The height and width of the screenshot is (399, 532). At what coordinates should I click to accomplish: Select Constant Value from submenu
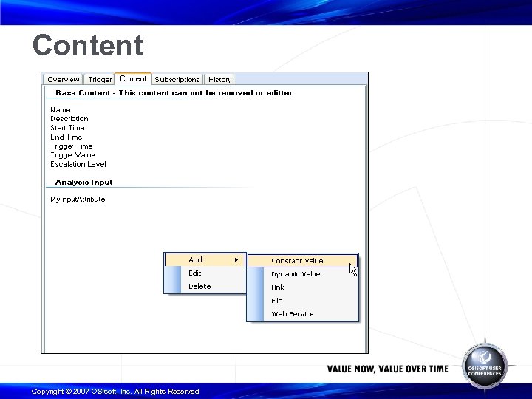[302, 261]
